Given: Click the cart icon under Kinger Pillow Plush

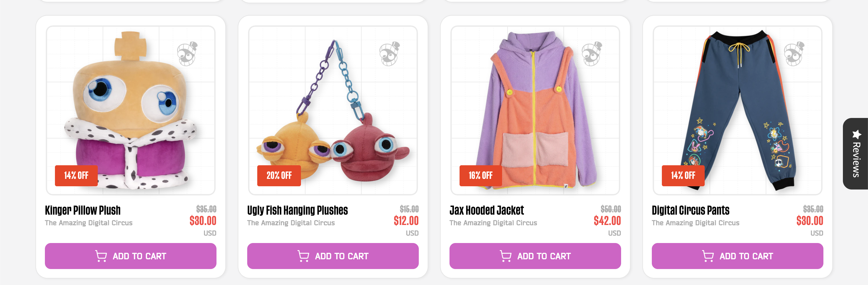Looking at the screenshot, I should [x=101, y=256].
